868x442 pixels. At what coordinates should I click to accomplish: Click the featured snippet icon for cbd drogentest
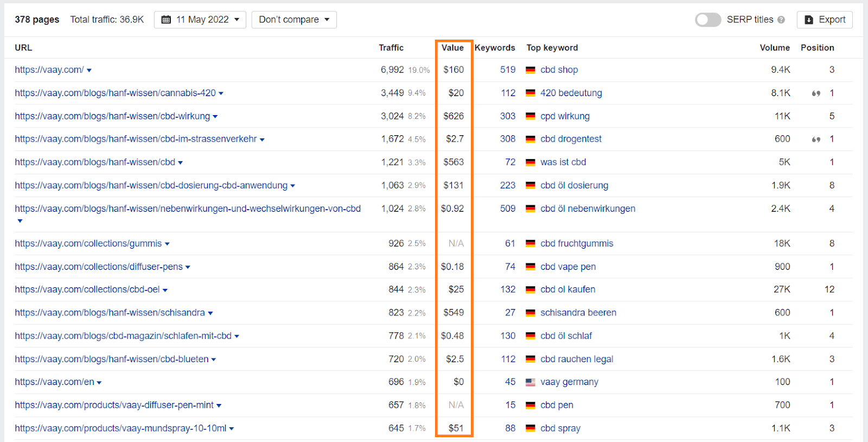pos(816,140)
